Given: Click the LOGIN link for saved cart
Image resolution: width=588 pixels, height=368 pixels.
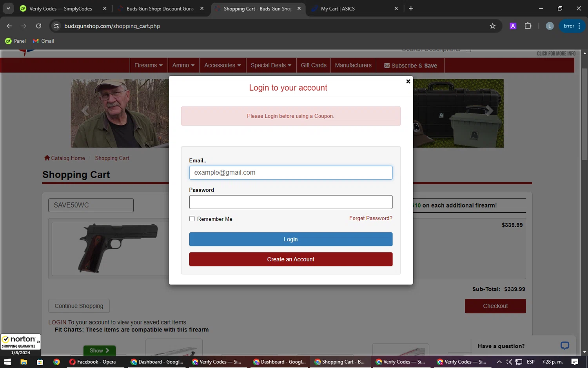Looking at the screenshot, I should click(x=57, y=322).
